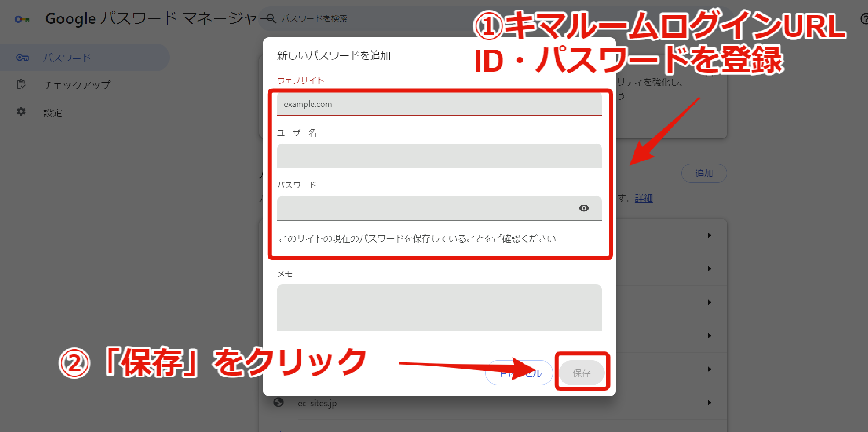Viewport: 868px width, 432px height.
Task: Click the search magnifier icon
Action: click(271, 18)
